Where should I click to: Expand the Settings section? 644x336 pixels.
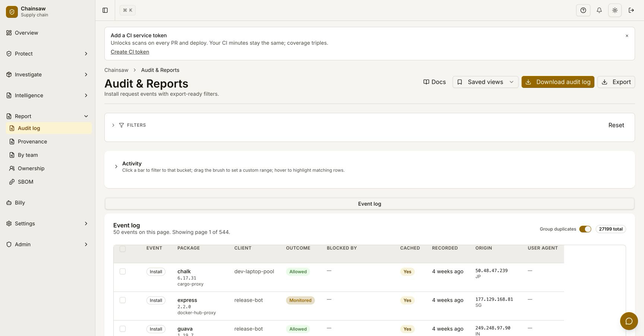pos(48,224)
